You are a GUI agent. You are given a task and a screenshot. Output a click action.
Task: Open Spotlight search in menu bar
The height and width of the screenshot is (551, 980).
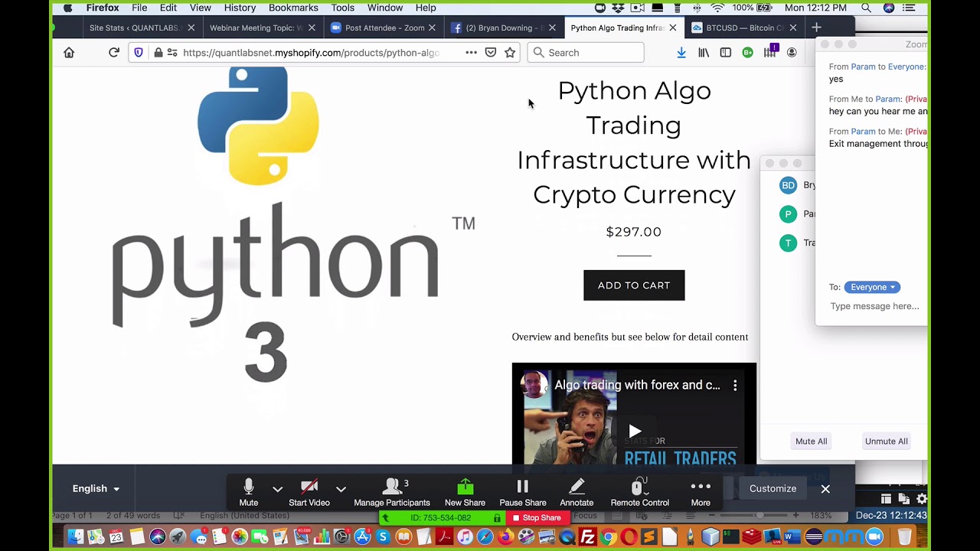[x=866, y=8]
